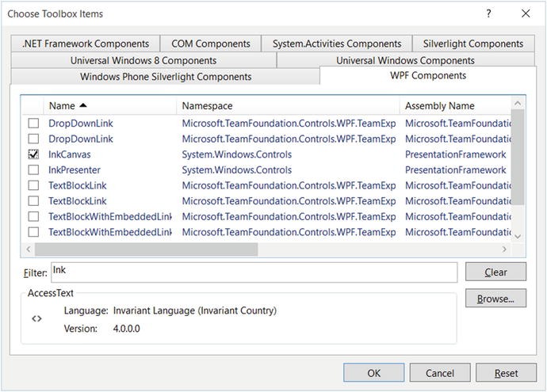This screenshot has height=392, width=547.
Task: Click the horizontal scrollbar thumb
Action: (x=146, y=249)
